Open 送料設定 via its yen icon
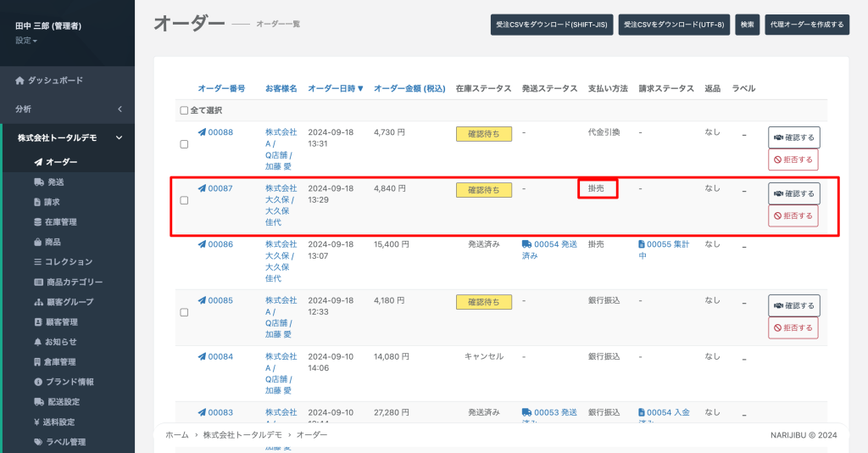The height and width of the screenshot is (453, 868). coord(37,422)
